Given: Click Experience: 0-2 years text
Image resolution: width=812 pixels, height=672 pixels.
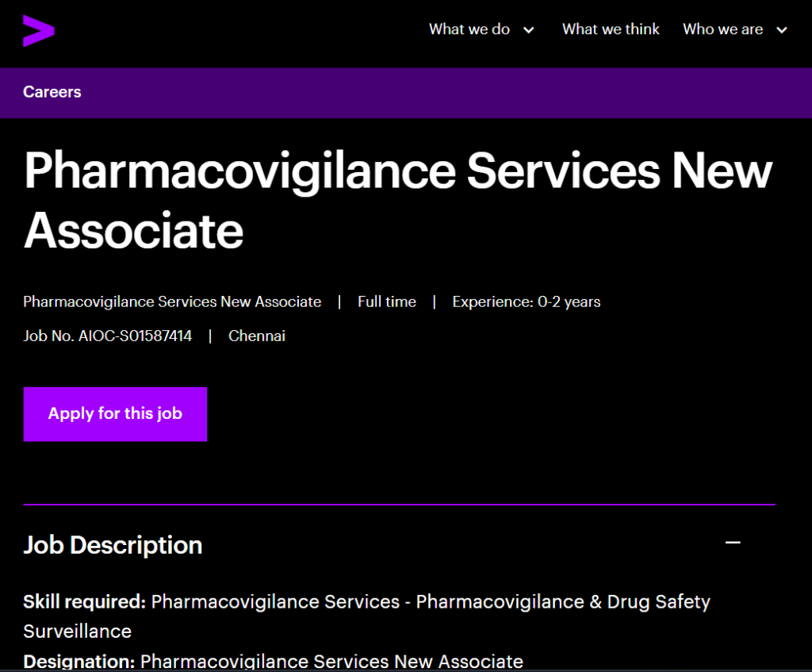Looking at the screenshot, I should pos(527,301).
